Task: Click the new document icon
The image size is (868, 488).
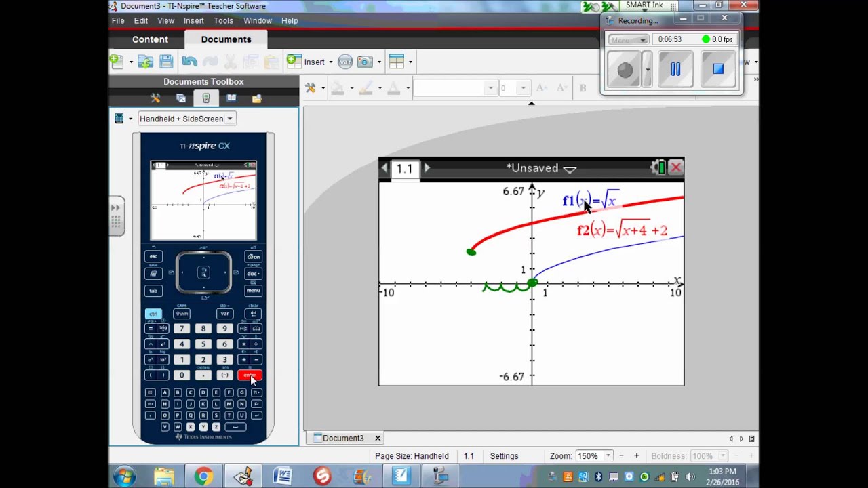Action: tap(117, 62)
